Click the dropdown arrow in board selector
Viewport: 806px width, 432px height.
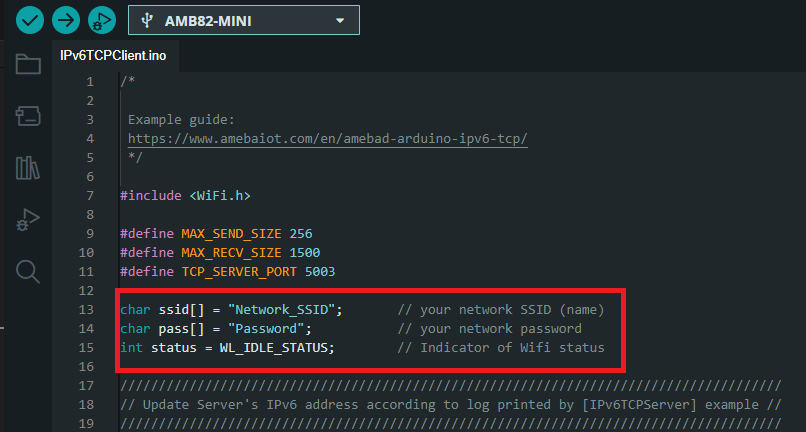pyautogui.click(x=341, y=20)
